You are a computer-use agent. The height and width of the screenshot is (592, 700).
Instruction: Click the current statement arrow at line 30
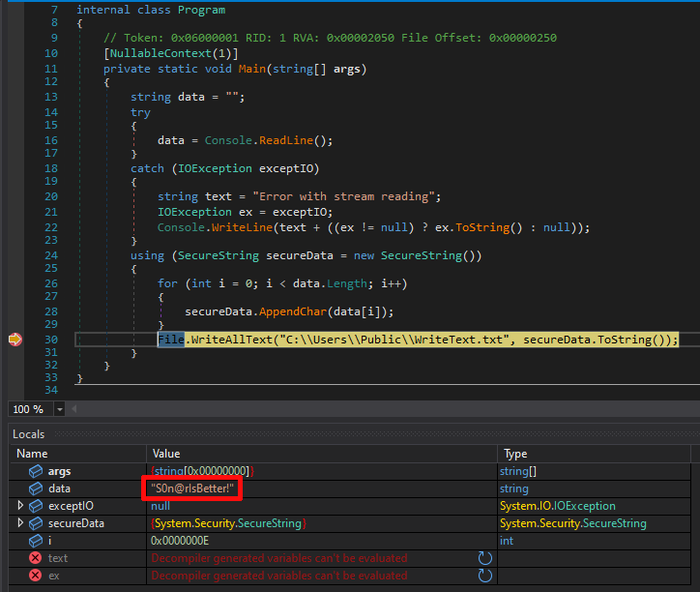[15, 340]
